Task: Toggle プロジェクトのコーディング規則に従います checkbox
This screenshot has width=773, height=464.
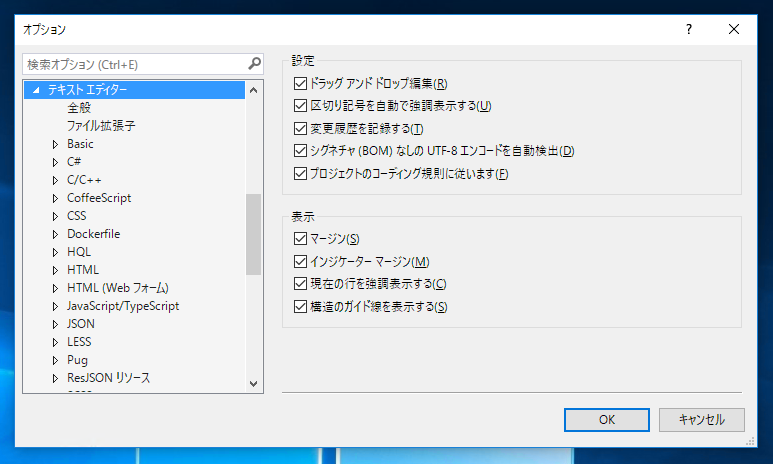Action: point(300,174)
